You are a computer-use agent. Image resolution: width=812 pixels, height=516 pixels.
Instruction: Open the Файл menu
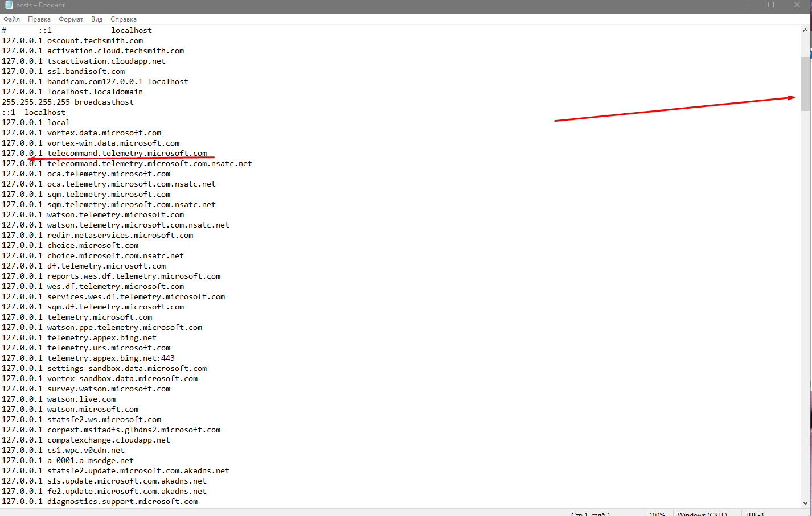[x=11, y=19]
